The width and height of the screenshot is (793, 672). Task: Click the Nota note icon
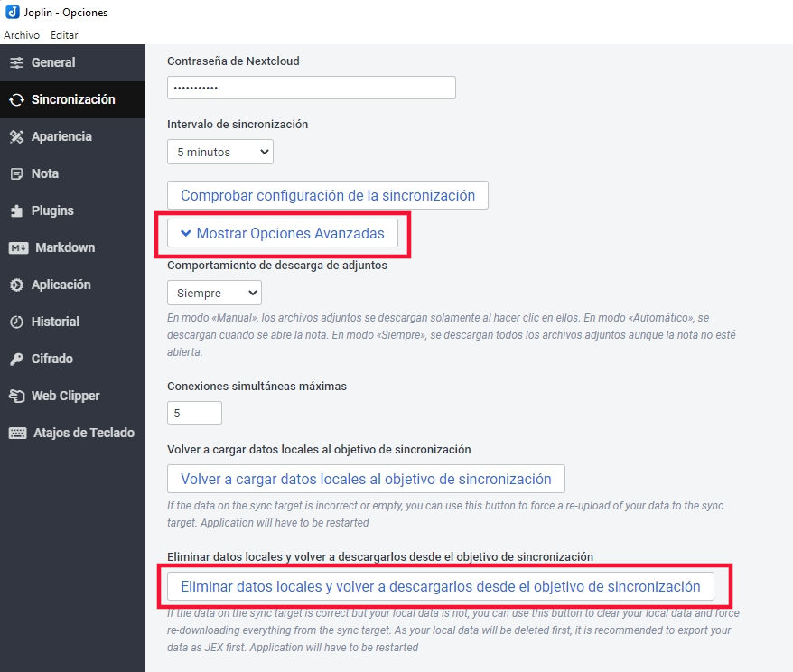[x=16, y=174]
